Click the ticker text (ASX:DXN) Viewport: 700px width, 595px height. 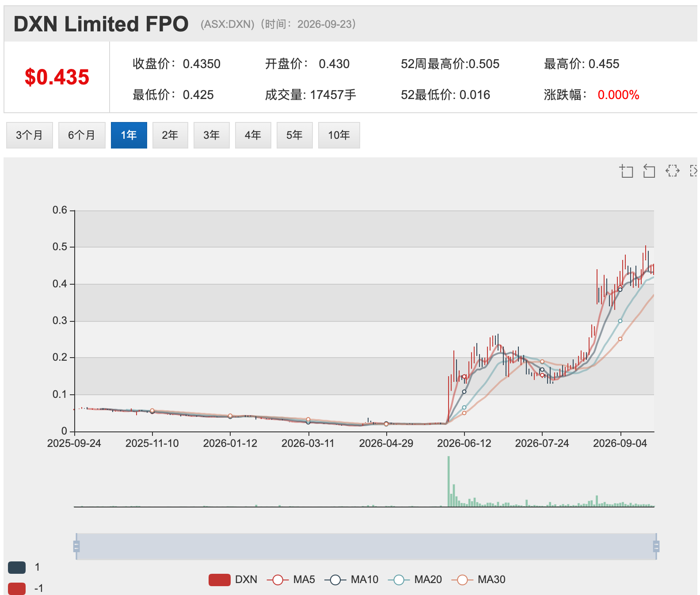[x=228, y=24]
